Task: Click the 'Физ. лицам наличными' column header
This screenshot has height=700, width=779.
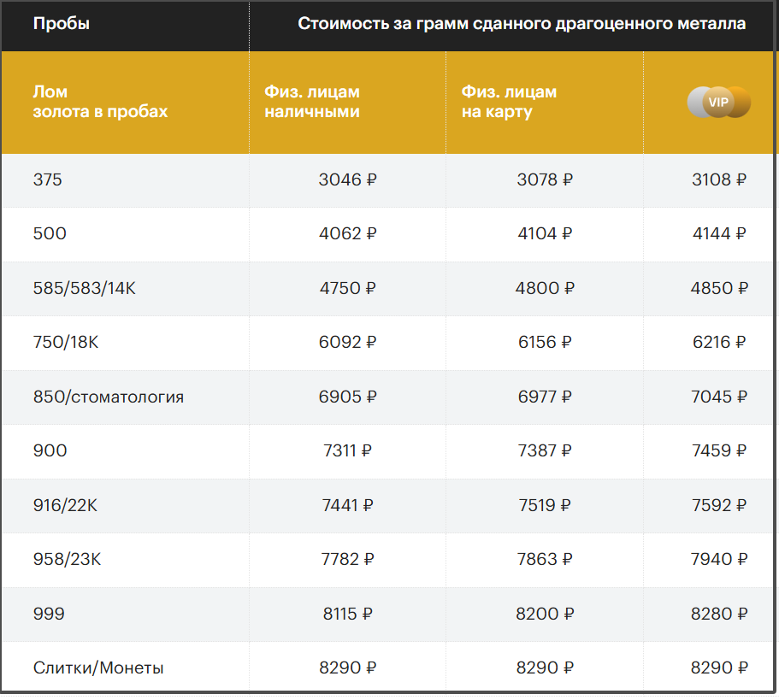Action: [x=312, y=102]
